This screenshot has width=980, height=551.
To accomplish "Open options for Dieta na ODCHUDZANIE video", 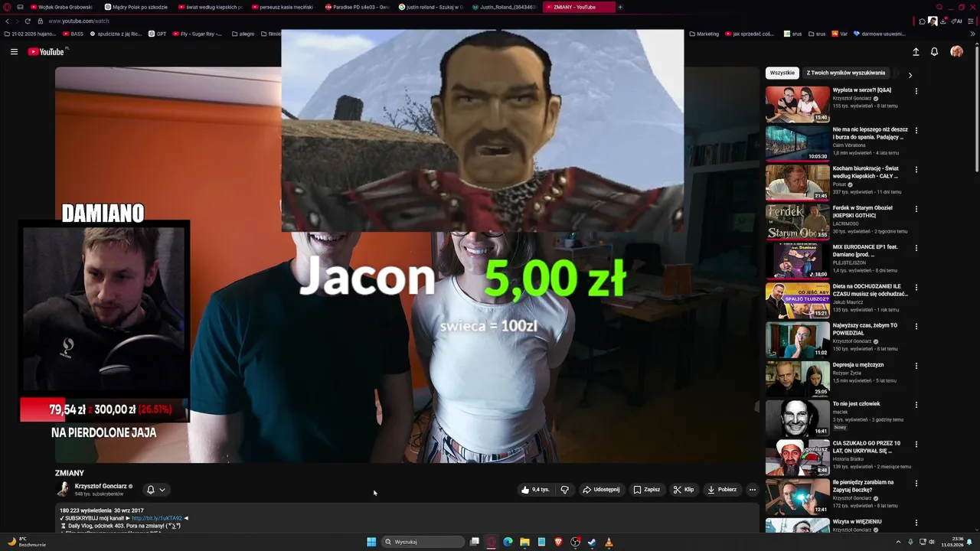I will 916,287.
